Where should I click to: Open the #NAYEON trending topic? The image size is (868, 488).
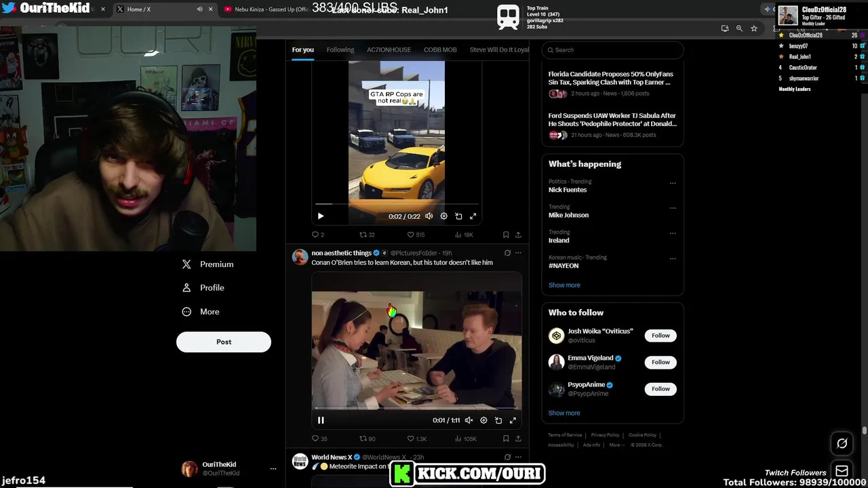pos(564,266)
